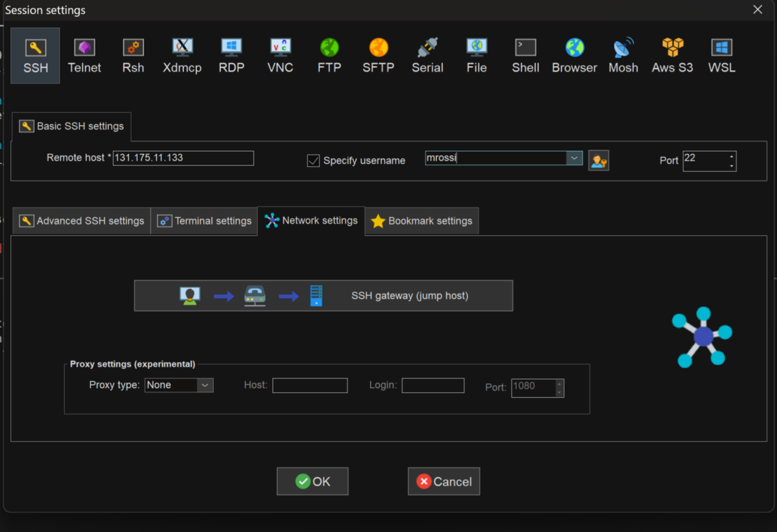Choose the Rsh session type
777x532 pixels.
(133, 55)
